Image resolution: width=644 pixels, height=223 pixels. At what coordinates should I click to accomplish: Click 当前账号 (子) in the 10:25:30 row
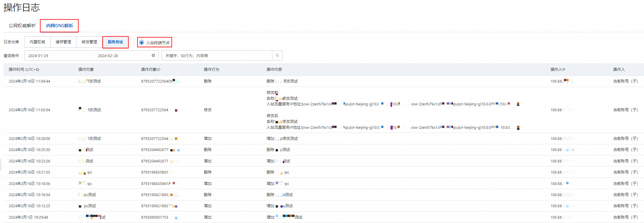[626, 150]
